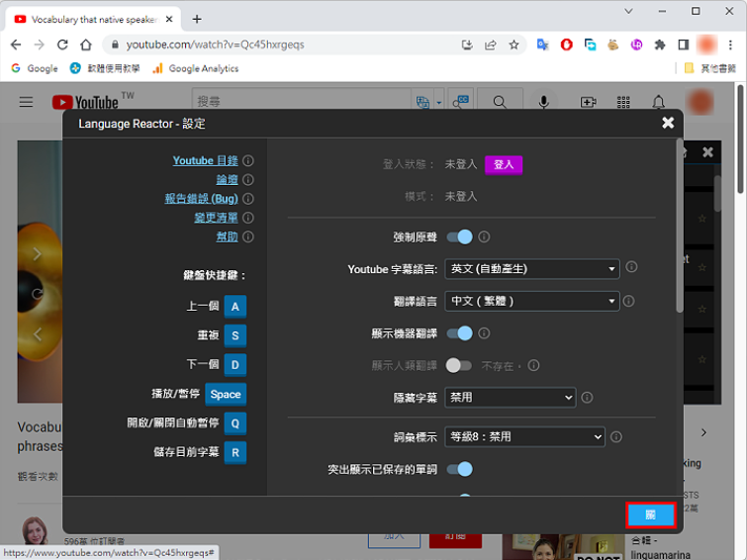Open the Youtube 字幕語言 dropdown

click(x=532, y=269)
